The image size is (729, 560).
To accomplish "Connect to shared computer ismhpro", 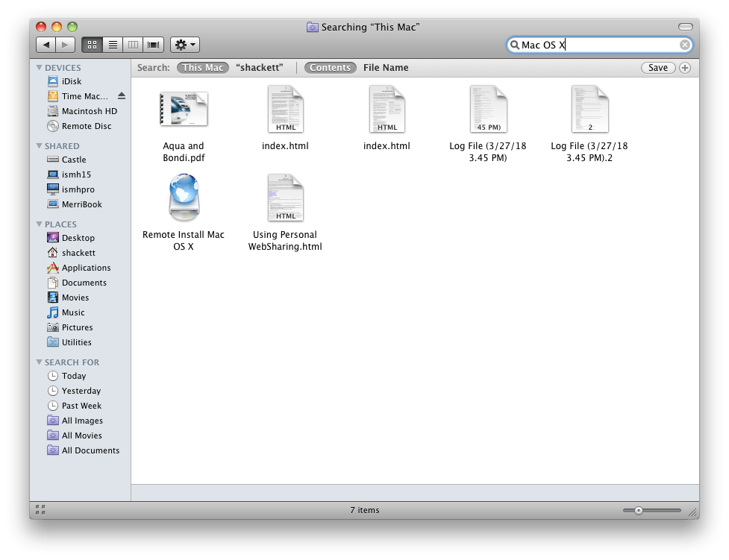I will tap(80, 189).
